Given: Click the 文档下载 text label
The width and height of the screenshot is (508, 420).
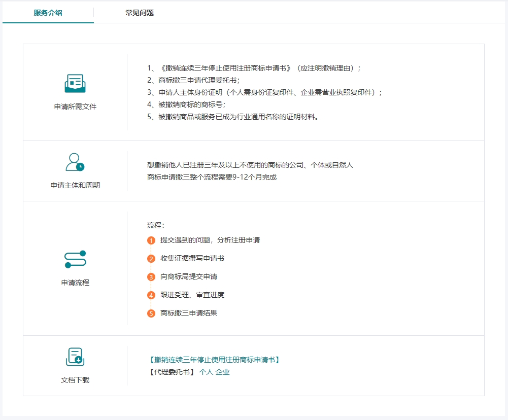Looking at the screenshot, I should 74,379.
